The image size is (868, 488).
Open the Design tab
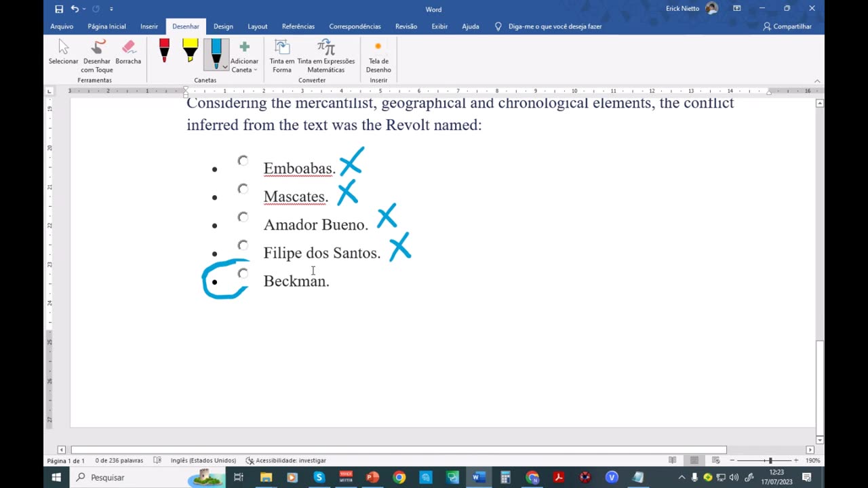point(223,26)
